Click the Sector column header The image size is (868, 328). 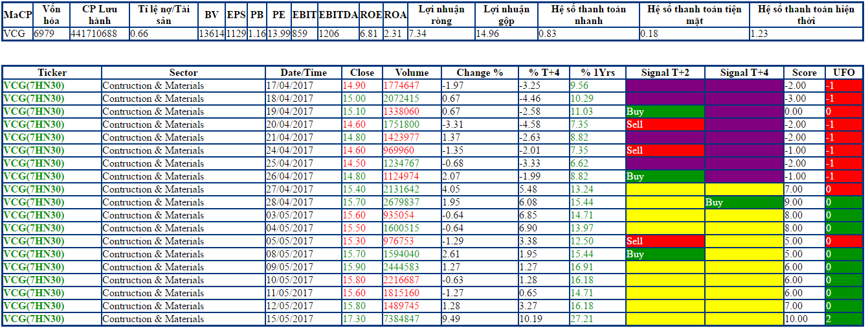(x=183, y=73)
